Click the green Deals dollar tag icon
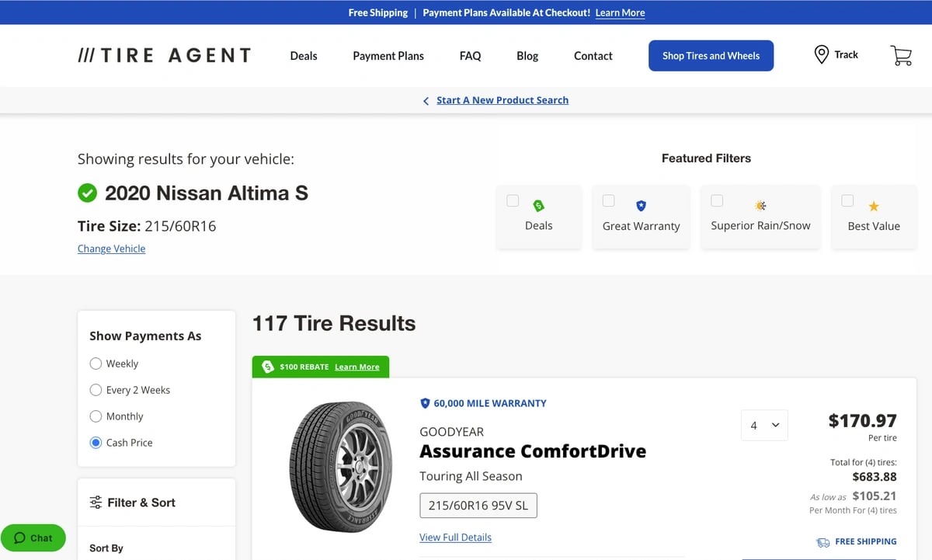 point(538,206)
